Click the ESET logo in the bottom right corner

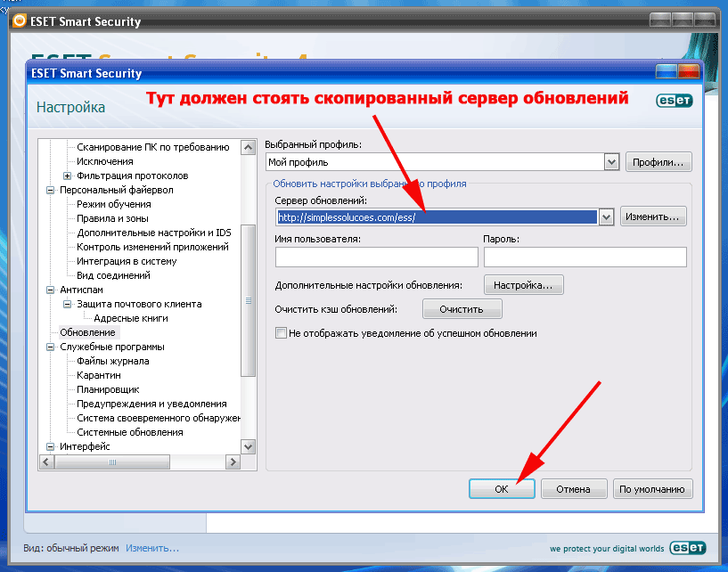coord(694,549)
